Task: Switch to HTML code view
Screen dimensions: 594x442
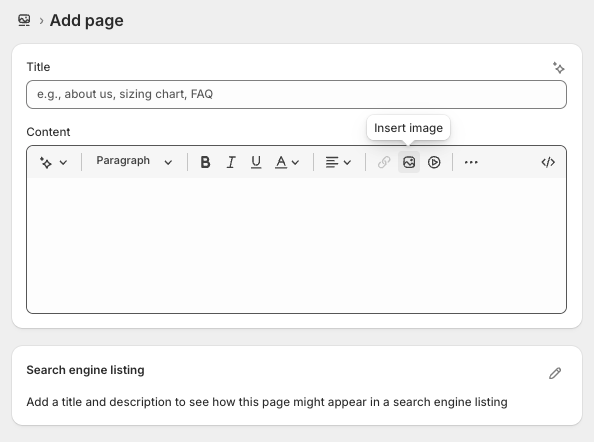Action: click(x=548, y=162)
